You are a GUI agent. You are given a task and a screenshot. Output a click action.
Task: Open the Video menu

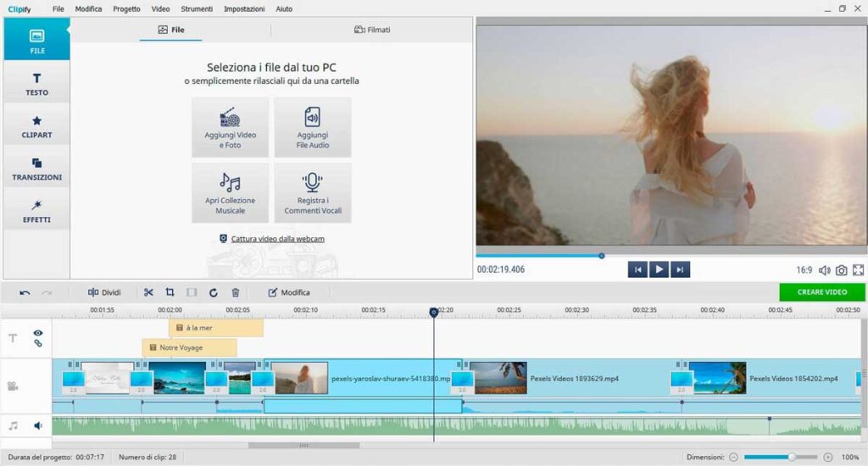pyautogui.click(x=160, y=8)
